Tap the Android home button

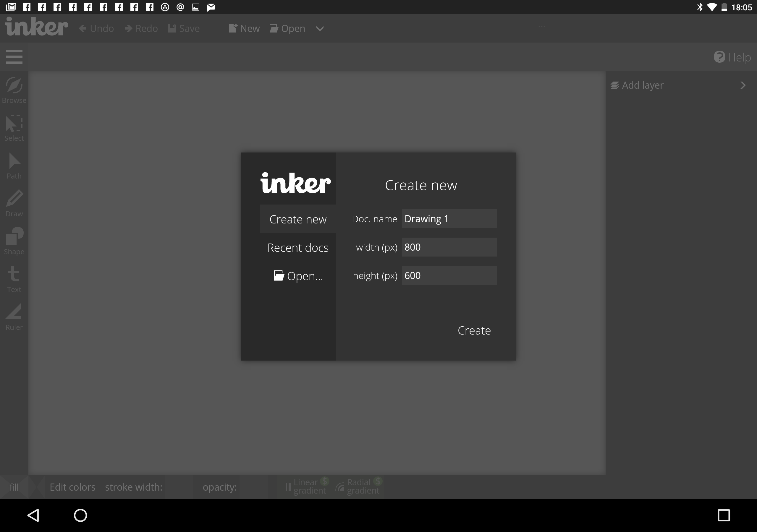(80, 515)
